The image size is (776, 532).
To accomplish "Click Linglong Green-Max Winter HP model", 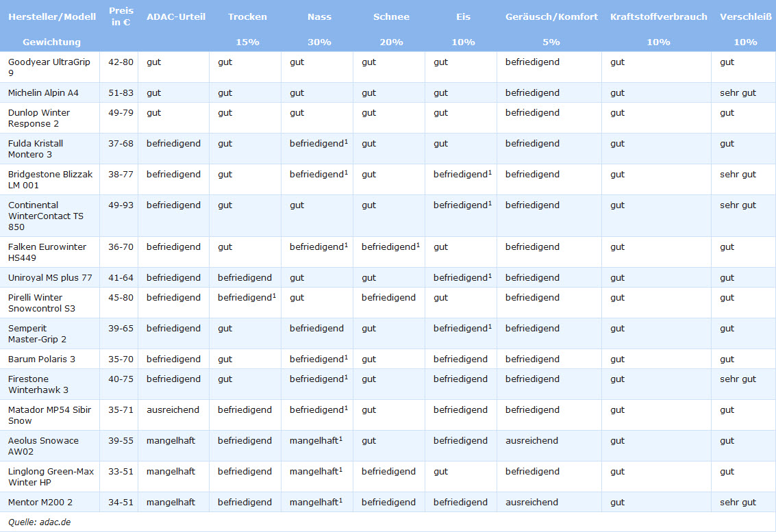I will click(x=51, y=477).
